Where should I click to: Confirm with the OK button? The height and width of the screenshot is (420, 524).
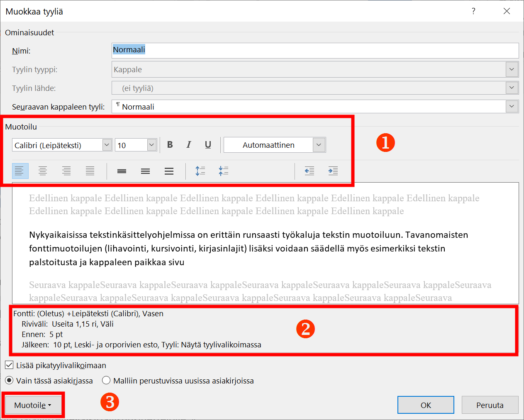point(426,405)
